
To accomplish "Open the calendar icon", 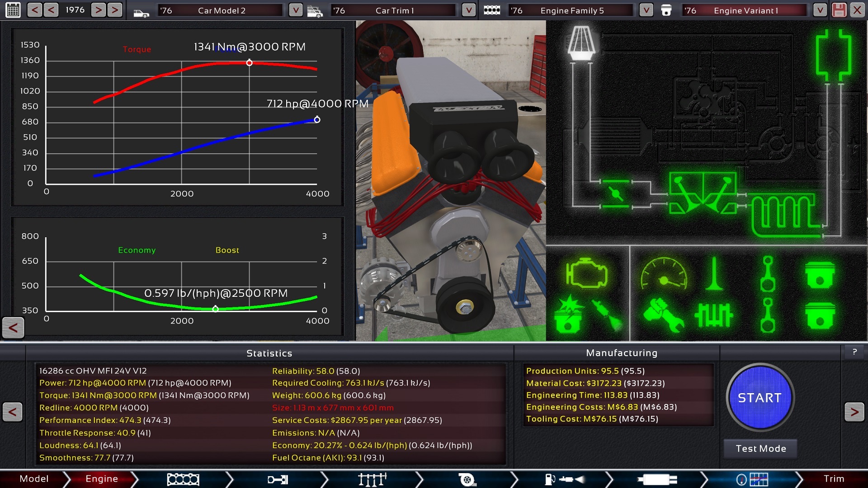I will point(13,10).
